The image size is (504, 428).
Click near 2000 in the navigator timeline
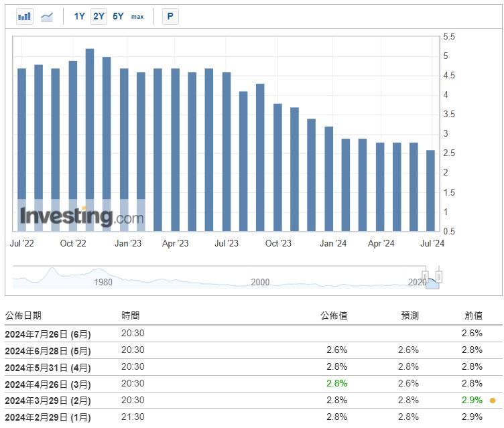point(260,282)
